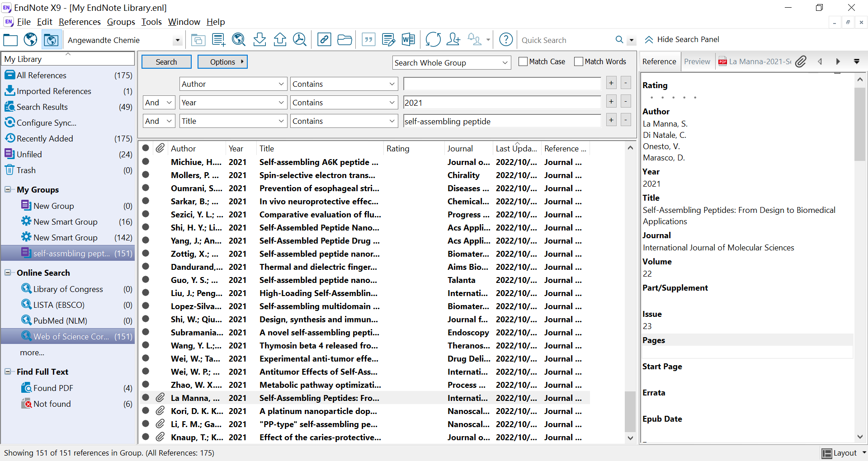868x461 pixels.
Task: Click the Author search text field
Action: tap(502, 84)
